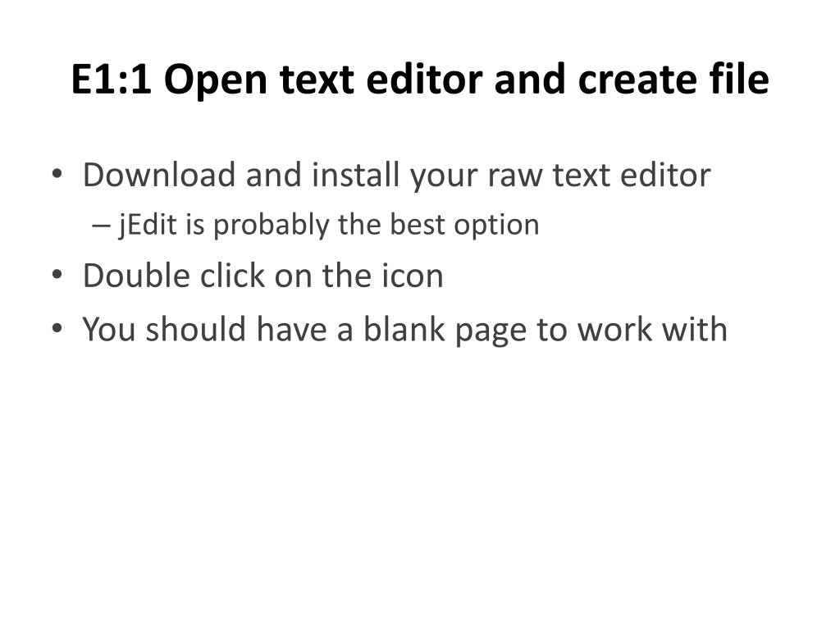Click the dash before 'jEdit is probably'
840x630 pixels.
101,226
